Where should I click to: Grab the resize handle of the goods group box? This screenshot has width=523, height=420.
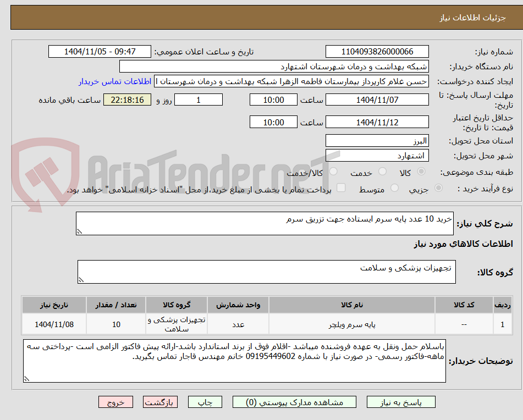pos(81,280)
